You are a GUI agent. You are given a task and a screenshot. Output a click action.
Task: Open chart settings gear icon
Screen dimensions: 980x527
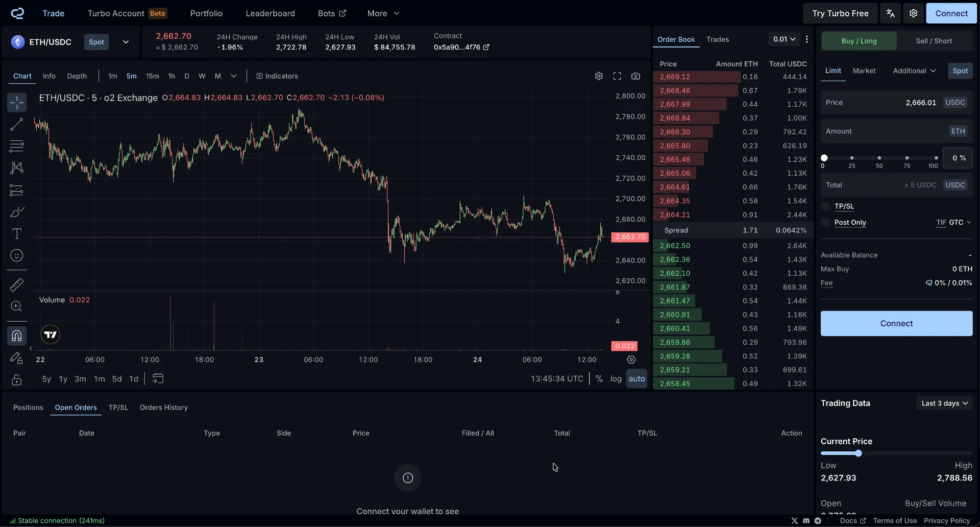[599, 76]
